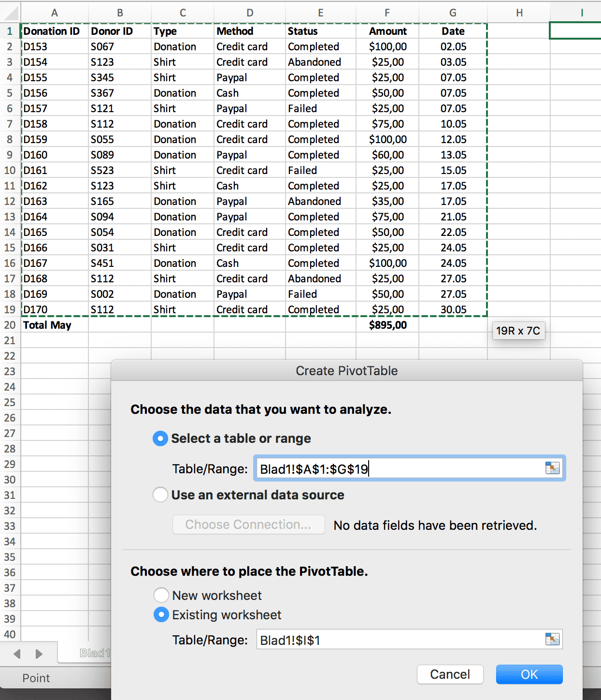Click the $895,00 total amount cell
The height and width of the screenshot is (700, 601).
click(x=386, y=325)
